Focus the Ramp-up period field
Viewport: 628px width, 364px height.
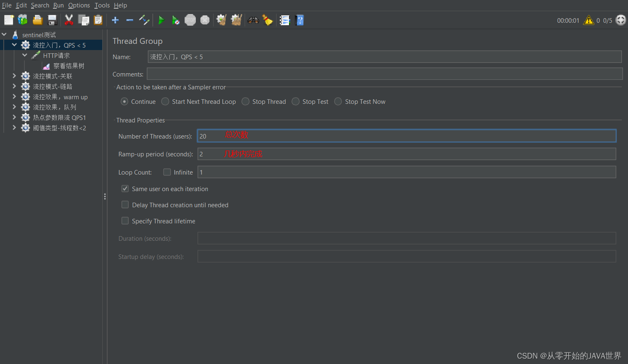click(x=407, y=154)
